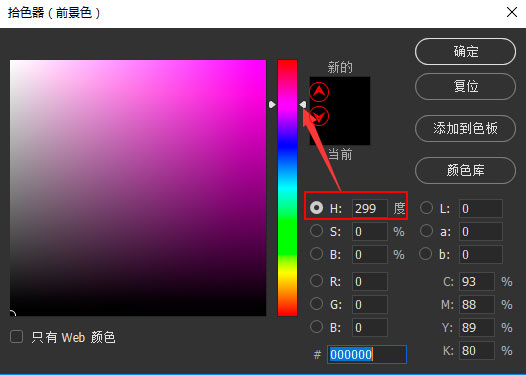This screenshot has height=375, width=526.
Task: Click the HSB brightness B value field
Action: (x=370, y=255)
